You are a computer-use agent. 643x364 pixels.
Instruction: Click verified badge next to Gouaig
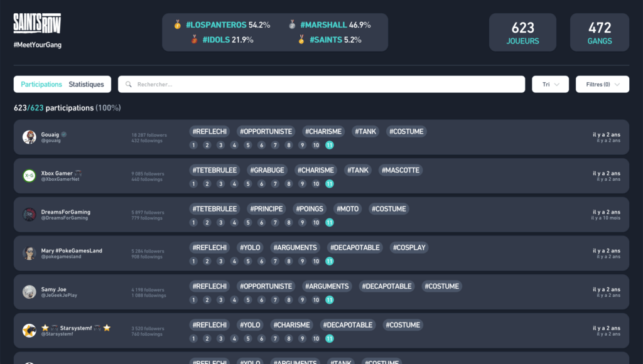pos(64,134)
